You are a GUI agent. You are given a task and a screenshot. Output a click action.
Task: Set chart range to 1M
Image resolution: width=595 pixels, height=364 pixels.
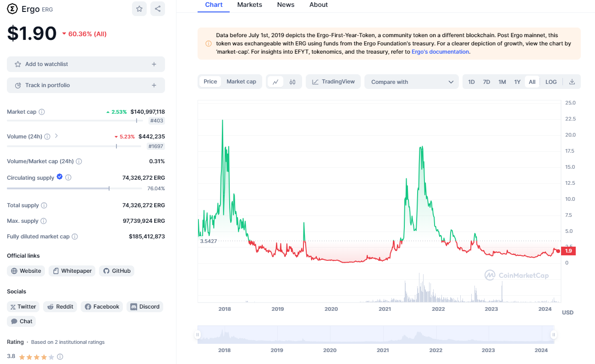502,82
